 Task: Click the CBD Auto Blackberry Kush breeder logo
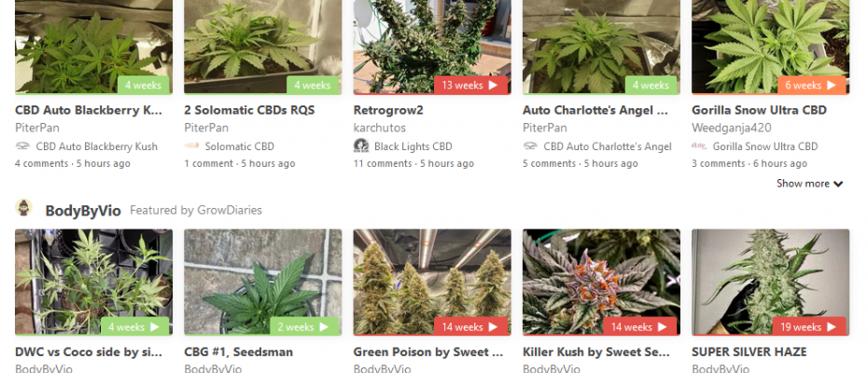click(22, 146)
